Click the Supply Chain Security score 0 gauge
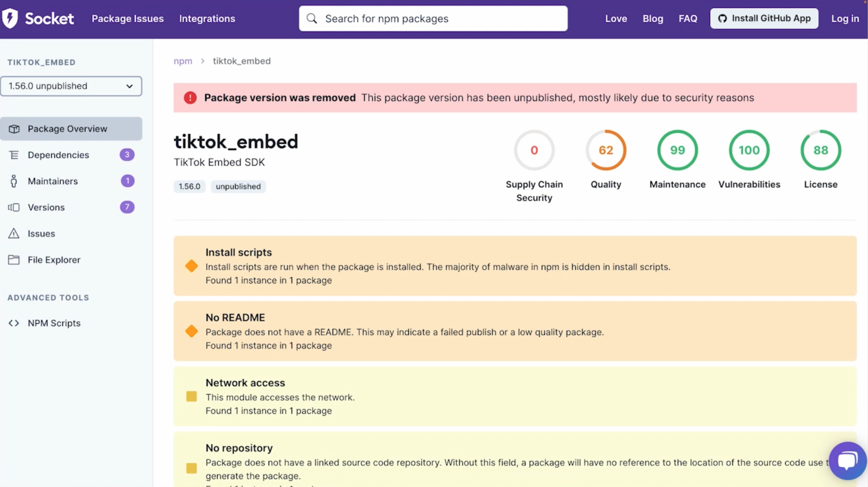This screenshot has width=868, height=487. click(534, 150)
